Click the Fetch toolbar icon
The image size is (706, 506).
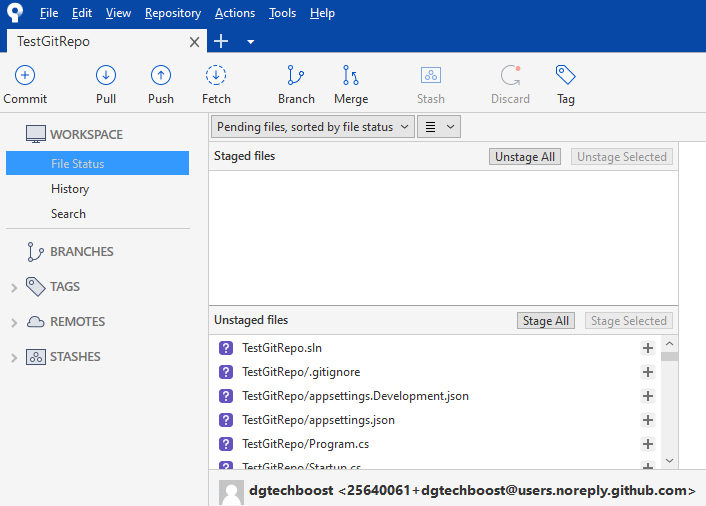[x=216, y=75]
